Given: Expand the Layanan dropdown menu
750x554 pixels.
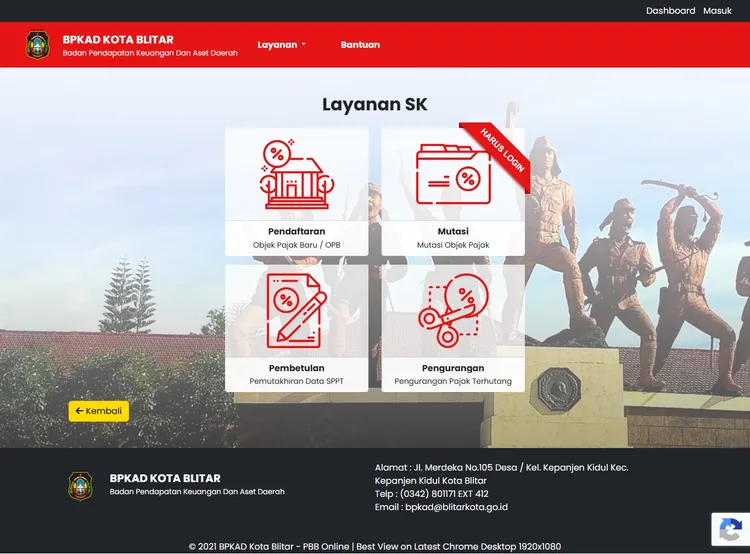Looking at the screenshot, I should (x=281, y=44).
